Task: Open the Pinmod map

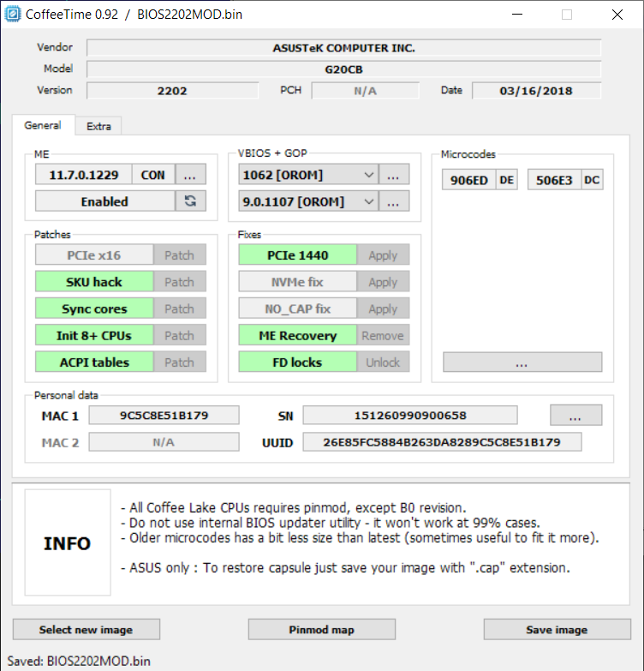Action: pos(322,629)
